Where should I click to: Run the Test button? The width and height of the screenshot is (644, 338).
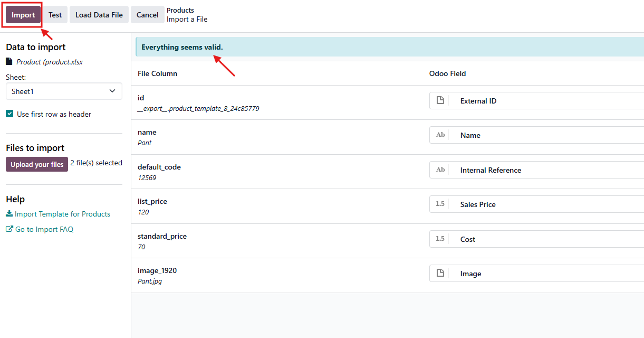[55, 15]
